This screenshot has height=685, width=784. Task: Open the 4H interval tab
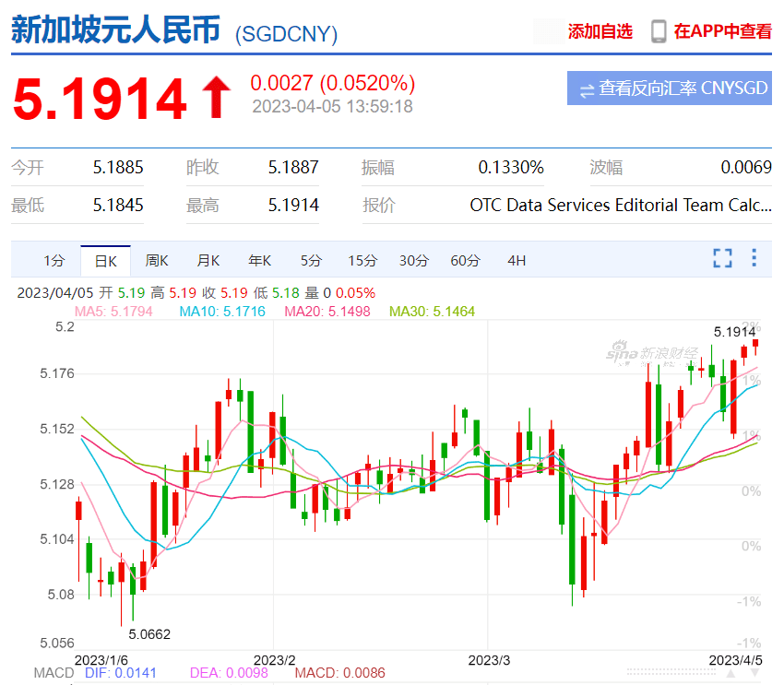[x=517, y=261]
